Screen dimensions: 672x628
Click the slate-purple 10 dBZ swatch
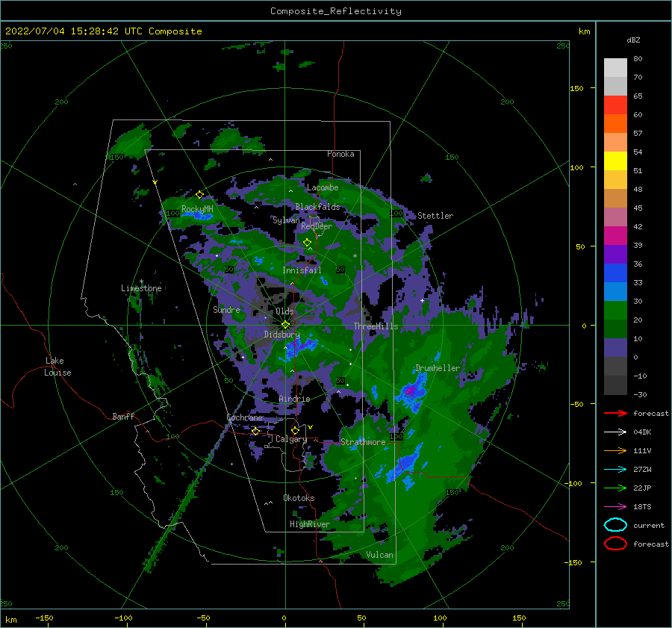tap(615, 347)
